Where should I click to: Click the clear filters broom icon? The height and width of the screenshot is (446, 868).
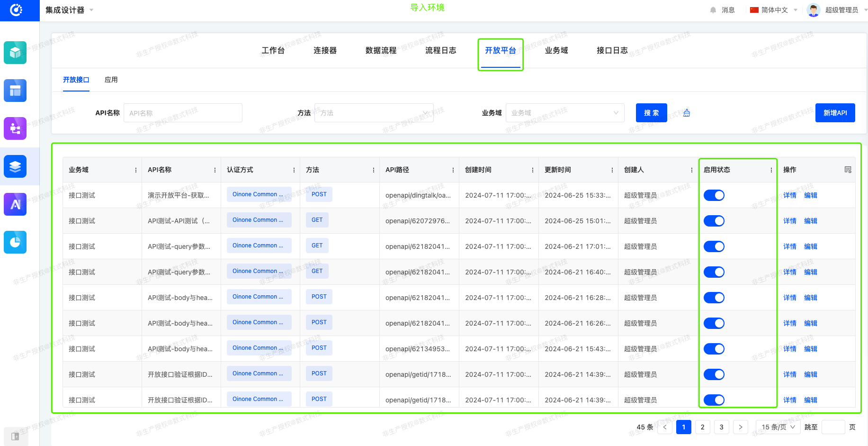coord(687,113)
